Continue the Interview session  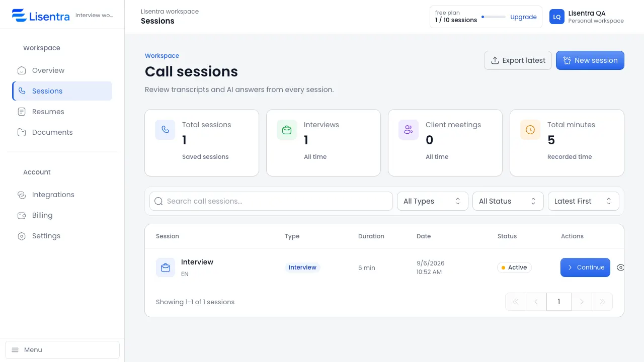[x=585, y=267]
